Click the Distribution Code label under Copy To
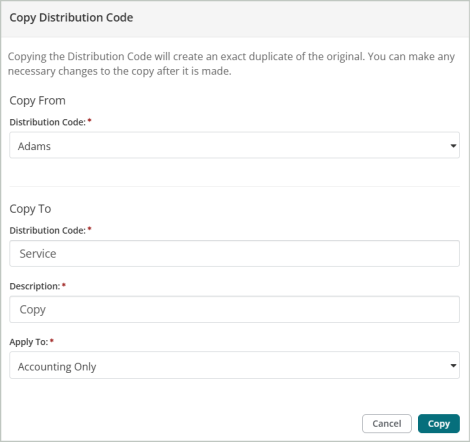 coord(47,230)
